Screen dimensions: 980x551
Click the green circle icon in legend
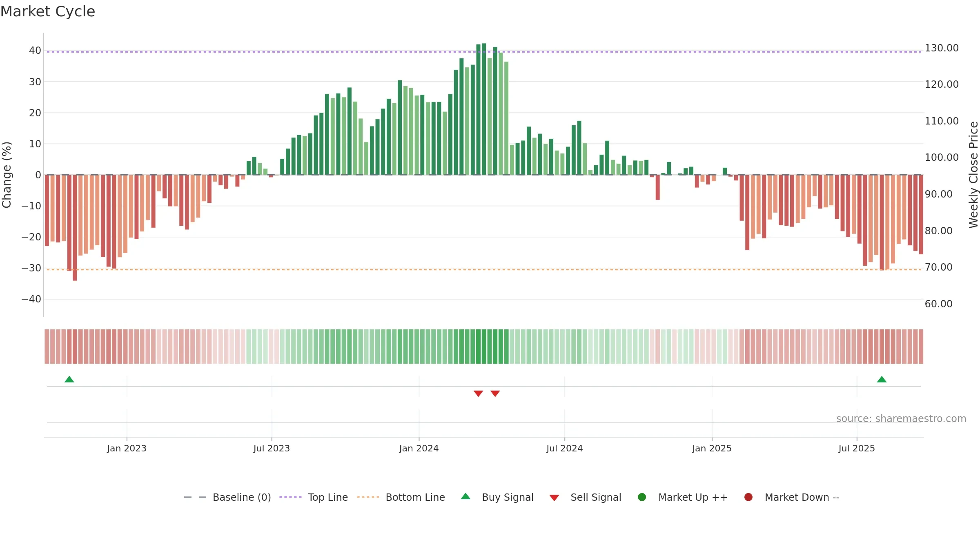(642, 497)
